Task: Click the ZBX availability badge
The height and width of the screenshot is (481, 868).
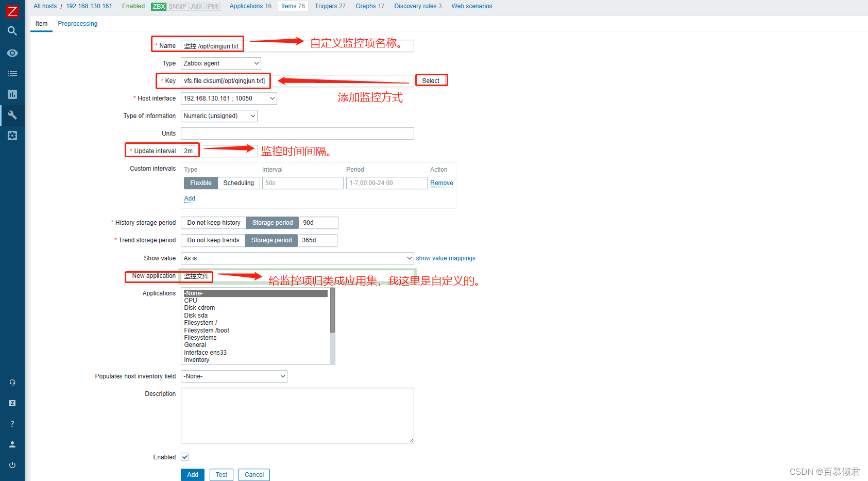Action: pyautogui.click(x=159, y=7)
